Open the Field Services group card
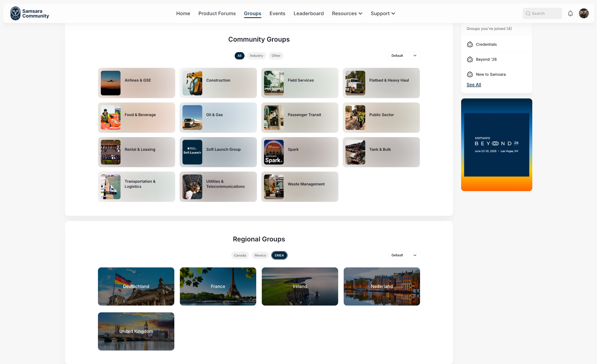 300,83
